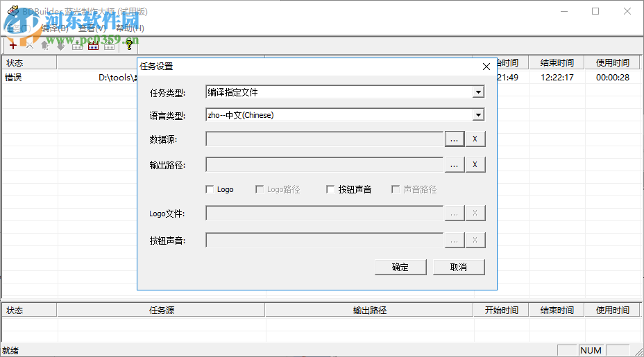Click the red and blue compile toolbar icon

pyautogui.click(x=93, y=46)
